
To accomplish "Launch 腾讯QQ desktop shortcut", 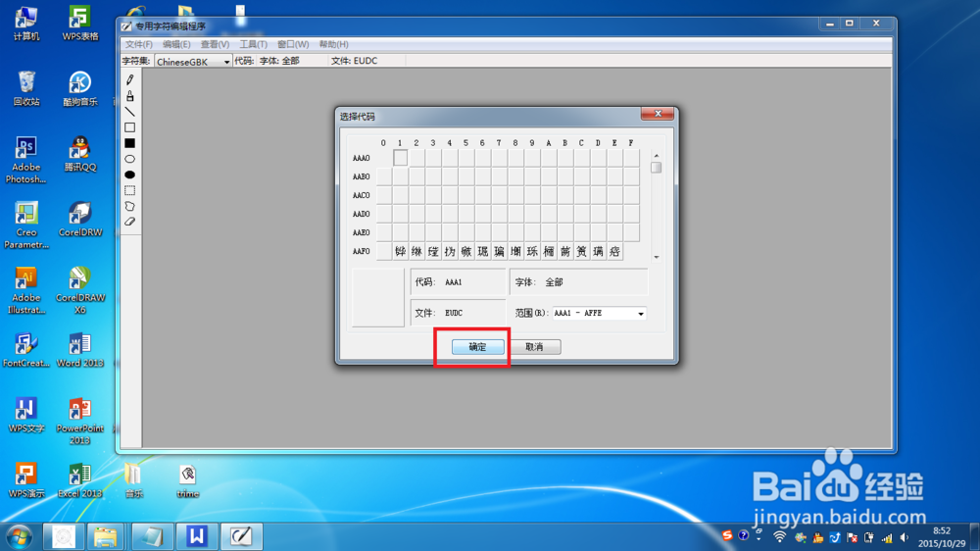I will [x=80, y=154].
